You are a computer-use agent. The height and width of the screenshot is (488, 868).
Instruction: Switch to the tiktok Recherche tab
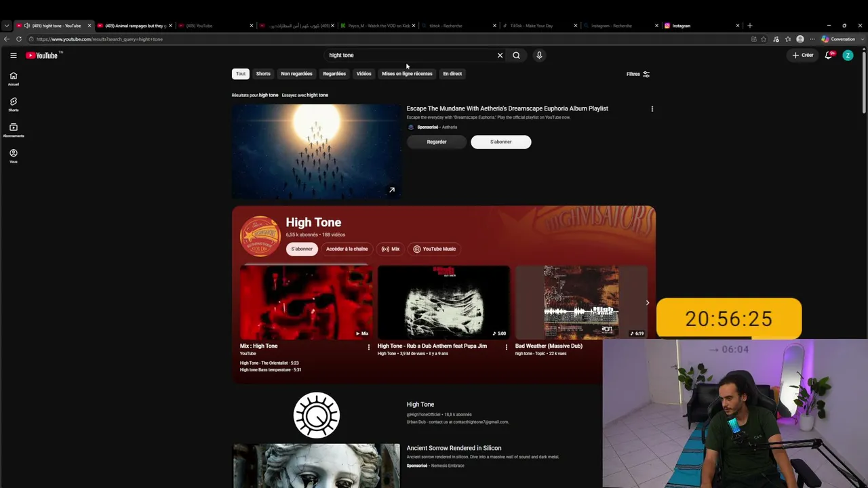(x=458, y=26)
